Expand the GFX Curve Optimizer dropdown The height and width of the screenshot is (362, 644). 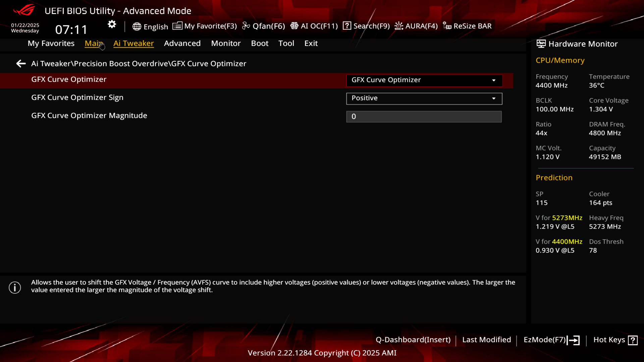(424, 80)
